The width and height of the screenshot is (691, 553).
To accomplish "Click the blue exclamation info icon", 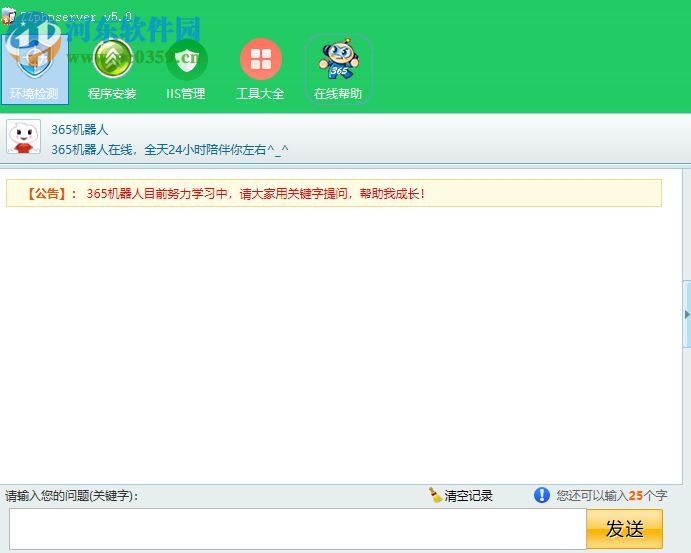I will (542, 495).
